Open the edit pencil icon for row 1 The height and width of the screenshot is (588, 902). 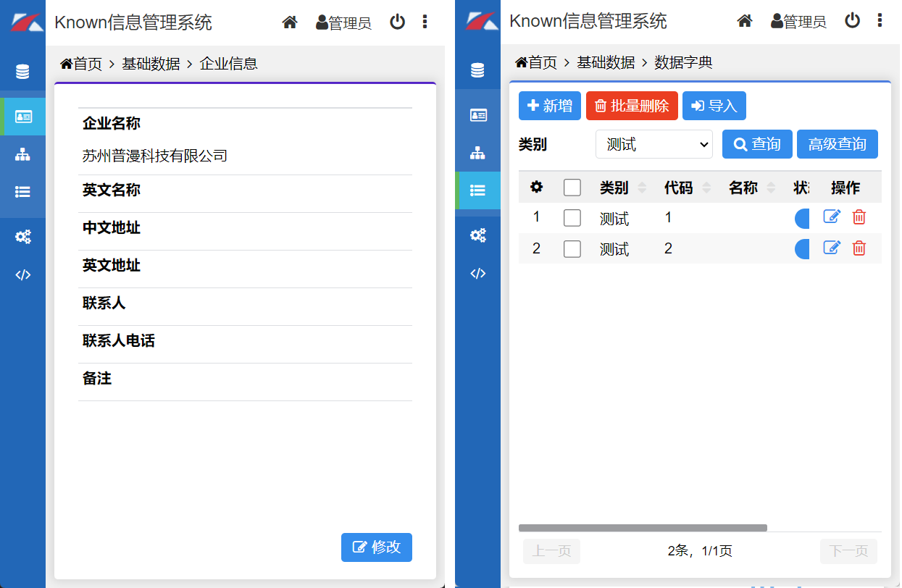coord(832,216)
